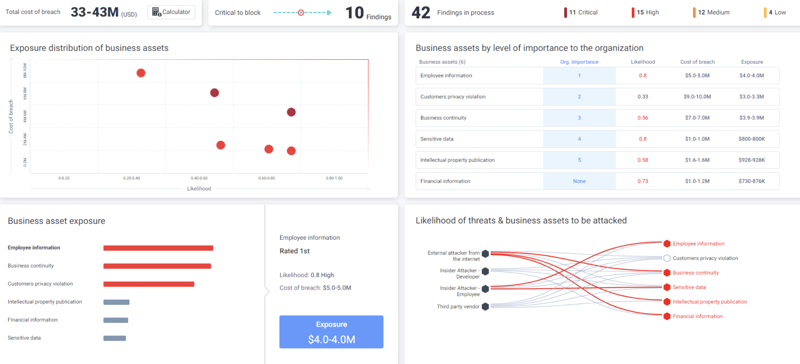This screenshot has width=800, height=364.
Task: Click the Customers privacy violation white hexagon
Action: click(667, 258)
